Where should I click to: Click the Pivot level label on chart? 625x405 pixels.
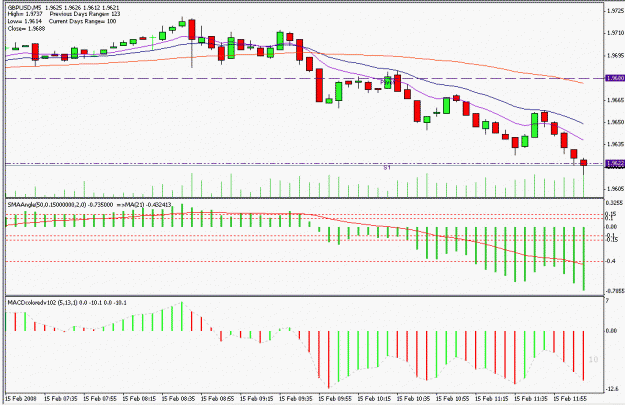coord(387,82)
